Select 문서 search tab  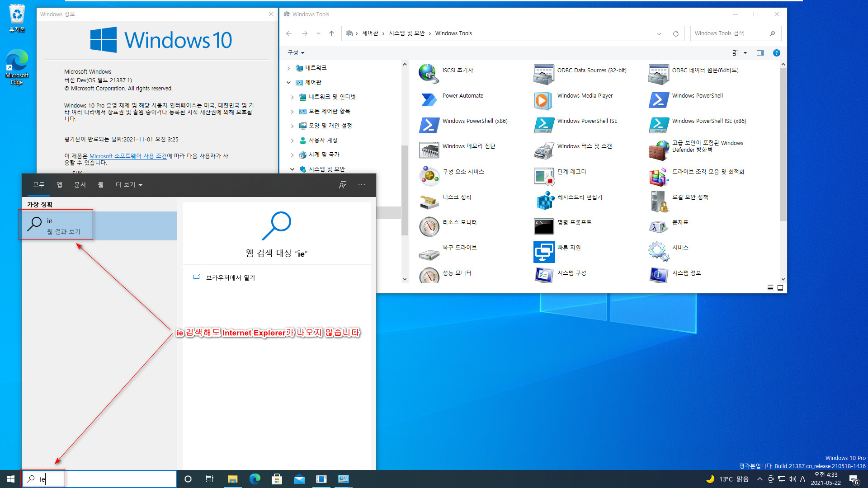coord(80,185)
